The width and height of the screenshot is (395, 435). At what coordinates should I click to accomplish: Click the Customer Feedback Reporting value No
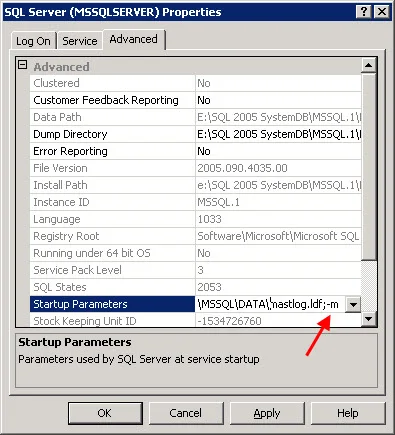click(x=278, y=100)
